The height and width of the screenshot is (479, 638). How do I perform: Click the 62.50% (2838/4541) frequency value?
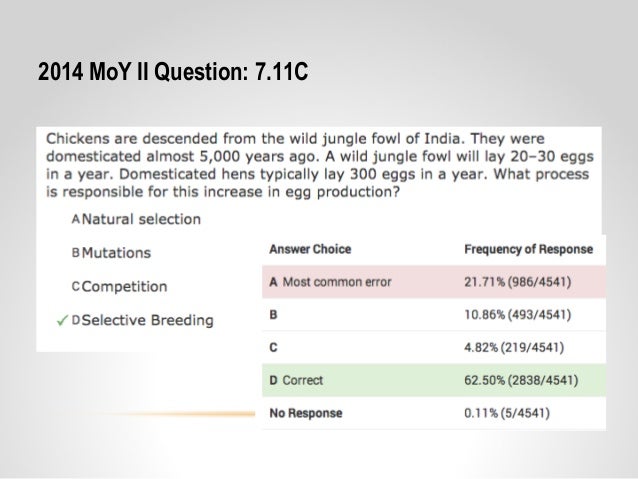click(x=521, y=380)
